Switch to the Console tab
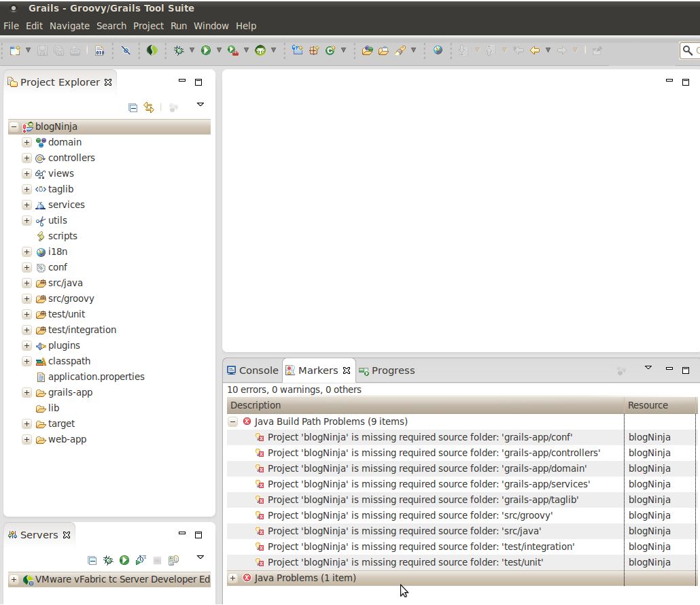 (253, 370)
